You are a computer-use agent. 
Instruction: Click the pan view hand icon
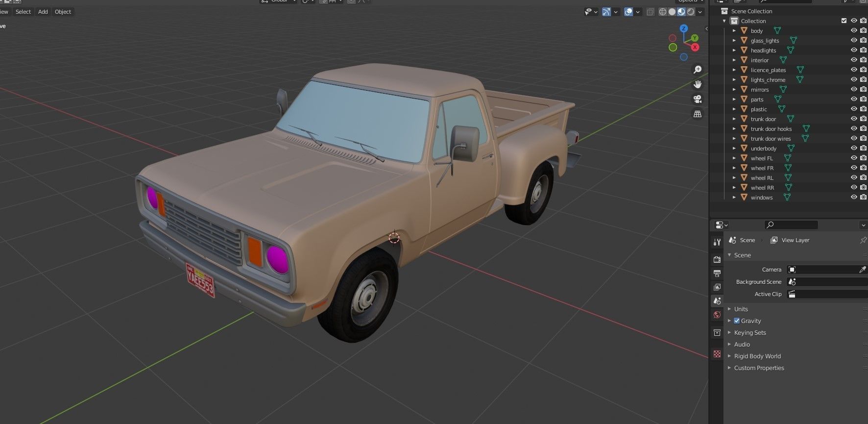[x=698, y=84]
